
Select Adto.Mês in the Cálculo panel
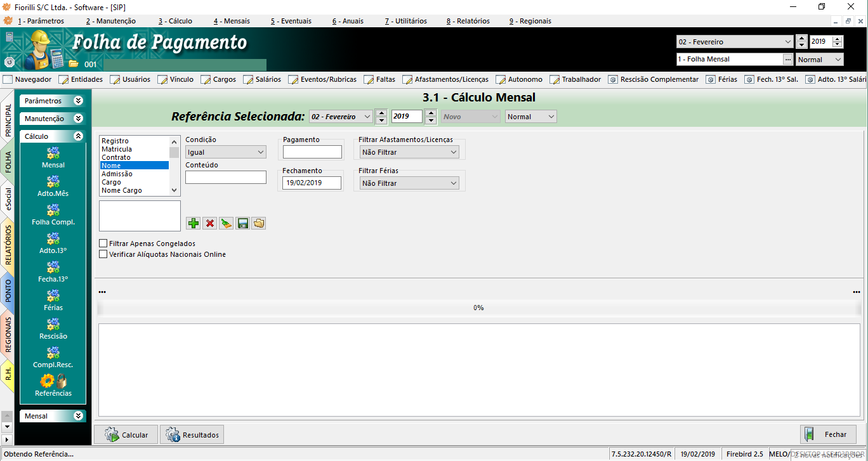coord(53,186)
